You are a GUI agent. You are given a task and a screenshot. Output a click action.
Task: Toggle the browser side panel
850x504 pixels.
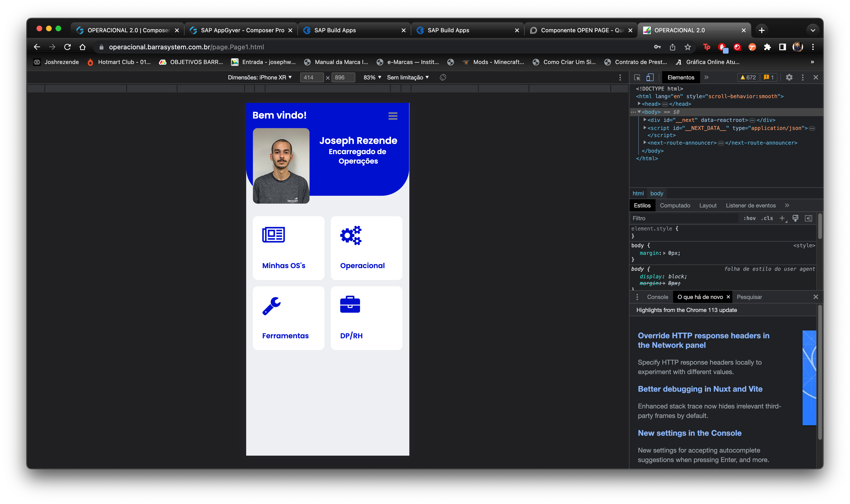click(x=782, y=47)
